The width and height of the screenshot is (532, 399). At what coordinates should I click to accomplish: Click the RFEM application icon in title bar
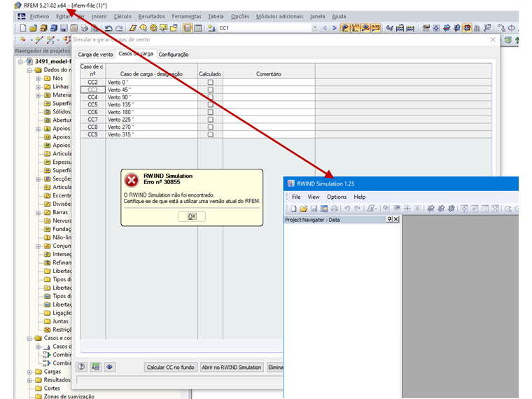pyautogui.click(x=17, y=6)
